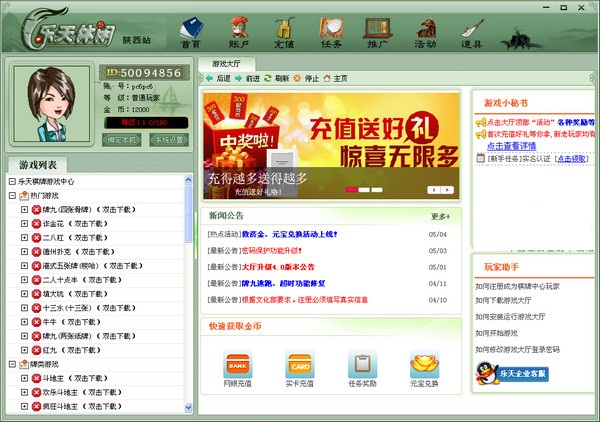Click the red icon beside 牛牛
The width and height of the screenshot is (600, 422).
coord(36,322)
